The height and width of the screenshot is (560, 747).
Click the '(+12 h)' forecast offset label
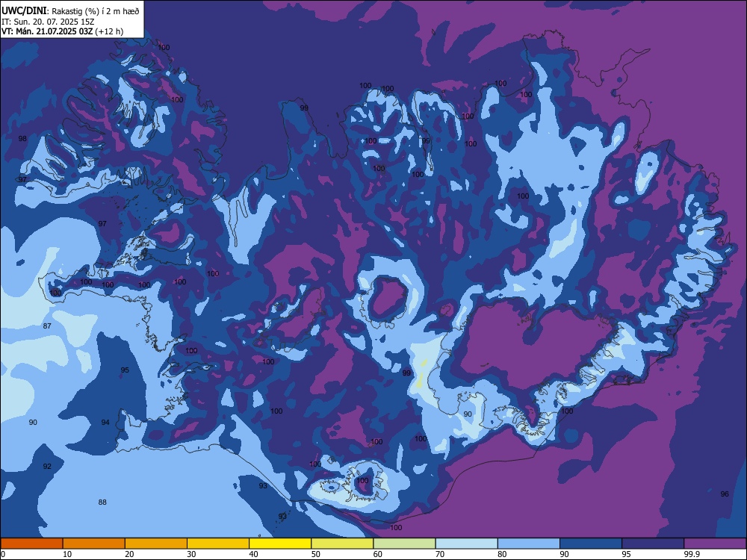coord(109,31)
